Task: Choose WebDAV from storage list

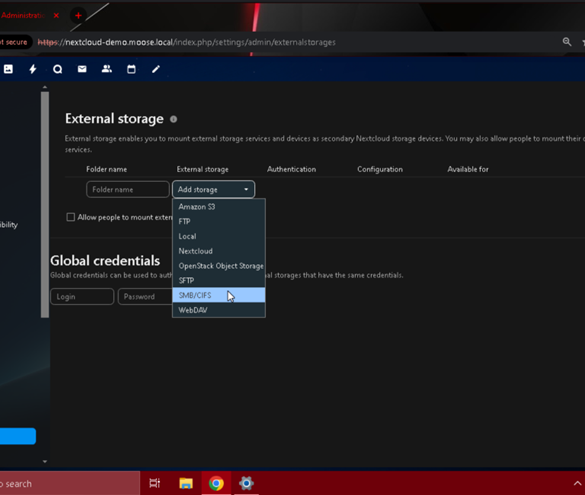Action: pos(219,310)
